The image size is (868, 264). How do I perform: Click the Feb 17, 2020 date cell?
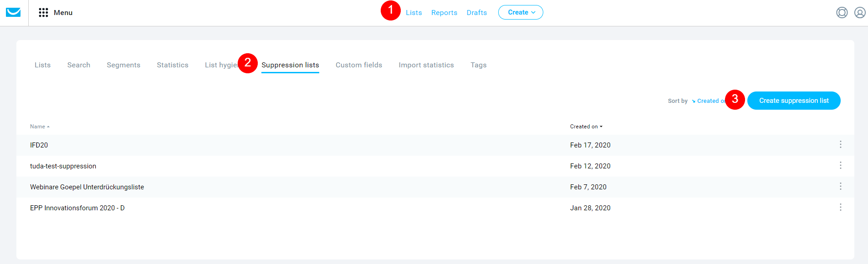tap(590, 145)
